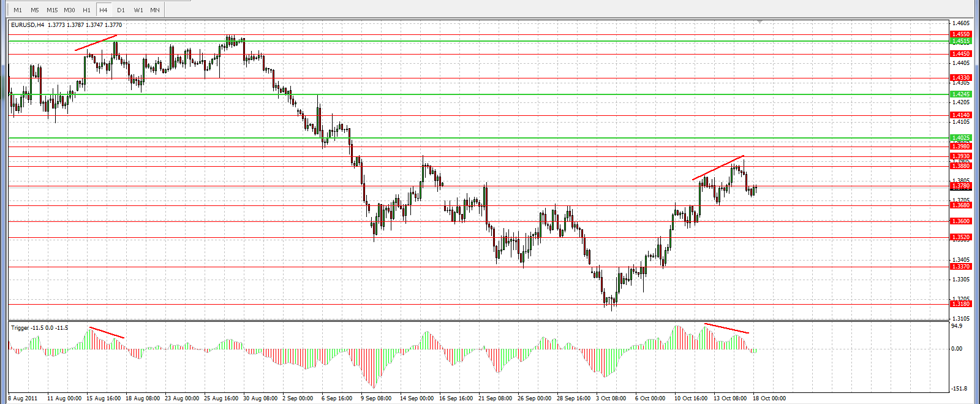Click the 1.3105 price scale value
Screen dimensions: 980x404
coord(960,319)
